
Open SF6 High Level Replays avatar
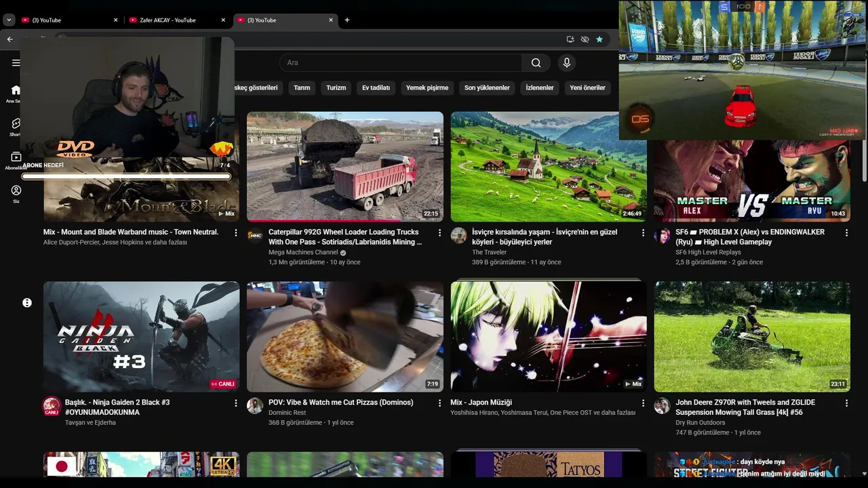(662, 235)
